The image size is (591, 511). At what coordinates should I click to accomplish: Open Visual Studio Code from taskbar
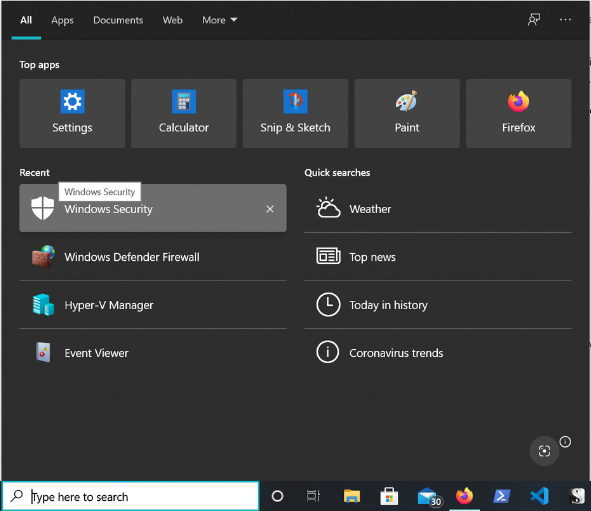click(x=539, y=496)
